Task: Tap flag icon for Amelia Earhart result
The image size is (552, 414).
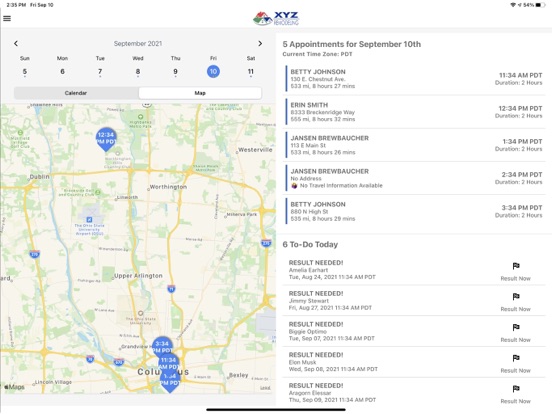Action: pos(516,266)
